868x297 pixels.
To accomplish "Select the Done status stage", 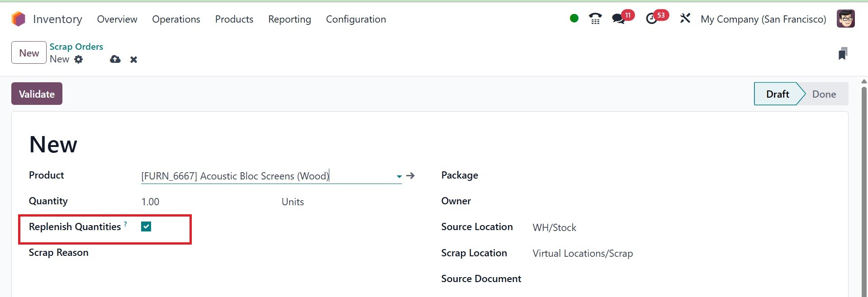I will pyautogui.click(x=824, y=94).
